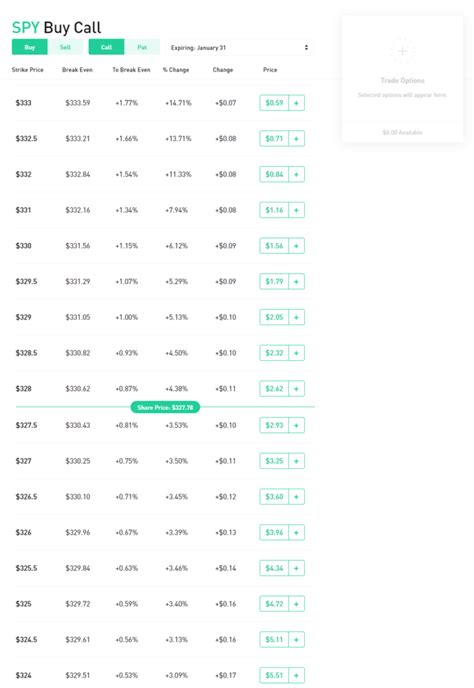Click the $0.71 price button
The height and width of the screenshot is (688, 474).
pos(274,139)
